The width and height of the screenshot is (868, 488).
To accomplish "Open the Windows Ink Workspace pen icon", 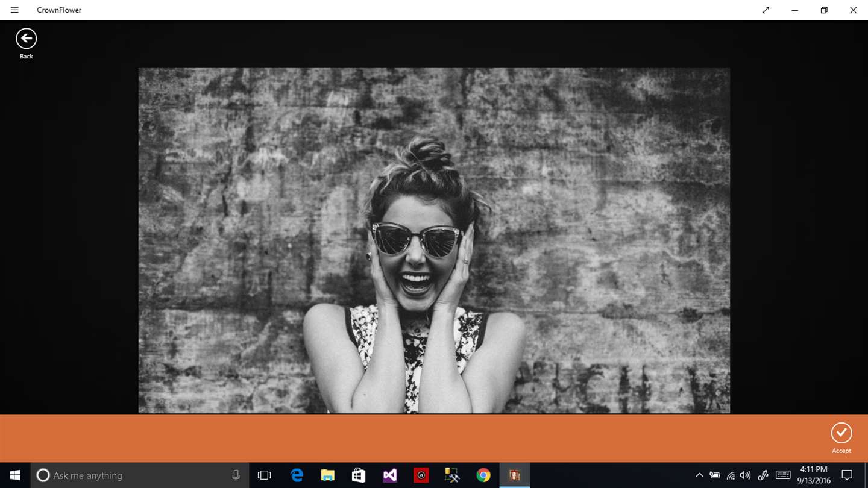I will [x=763, y=475].
